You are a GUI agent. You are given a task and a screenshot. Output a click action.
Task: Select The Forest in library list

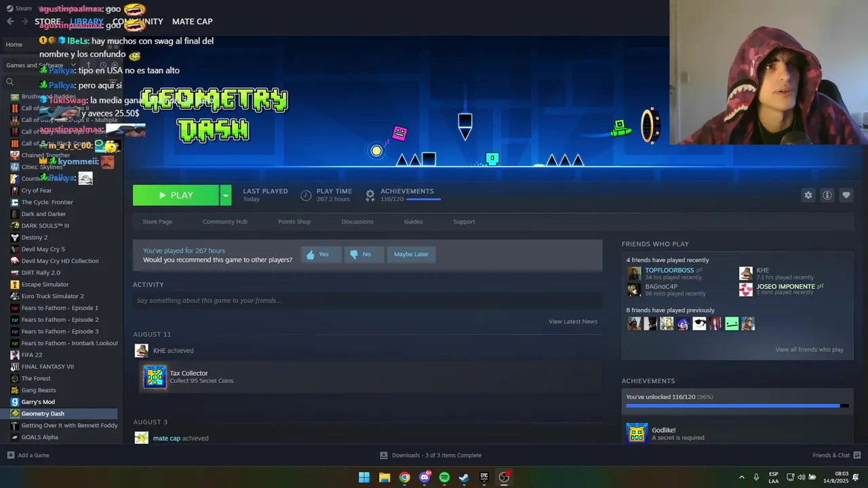36,378
